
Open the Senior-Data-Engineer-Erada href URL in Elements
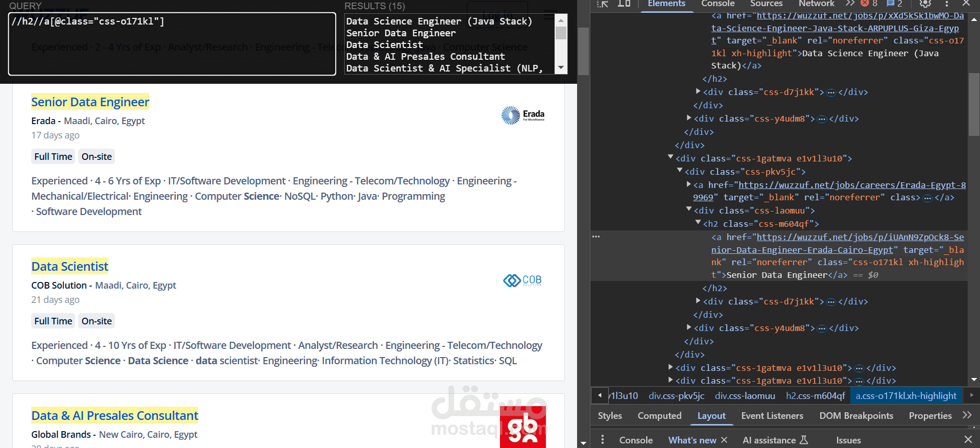[x=838, y=244]
